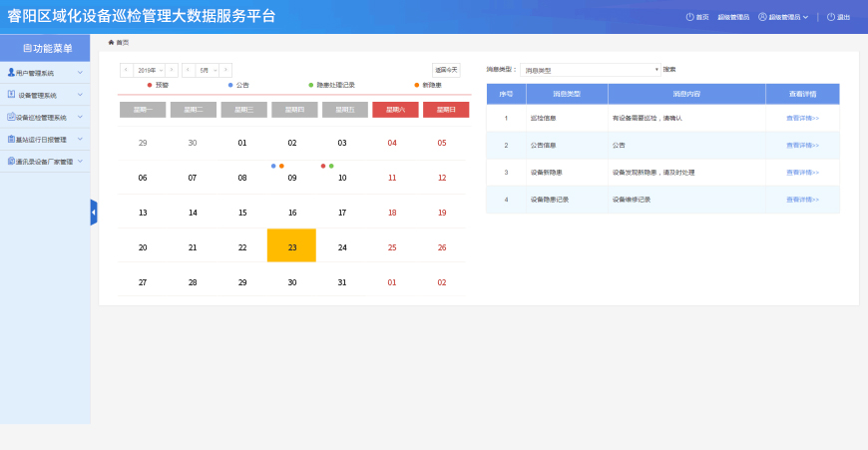Open the 5月 month dropdown
This screenshot has height=450, width=868.
(x=207, y=70)
